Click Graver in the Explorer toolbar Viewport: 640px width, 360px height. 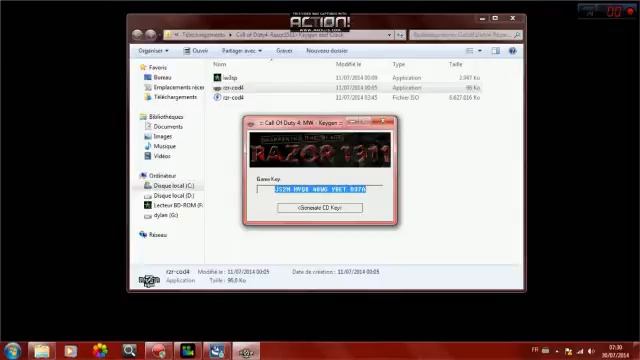[284, 51]
